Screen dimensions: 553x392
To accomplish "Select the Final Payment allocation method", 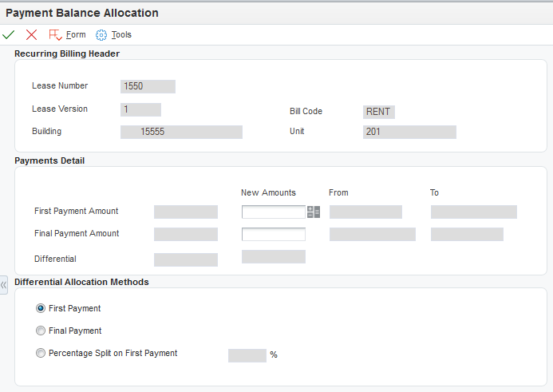I will click(x=41, y=331).
